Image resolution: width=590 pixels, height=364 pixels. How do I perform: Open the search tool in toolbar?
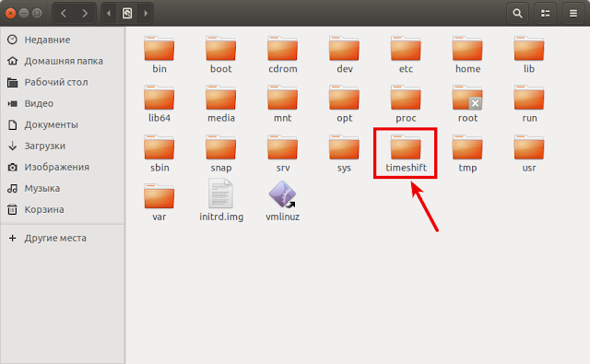(x=518, y=13)
